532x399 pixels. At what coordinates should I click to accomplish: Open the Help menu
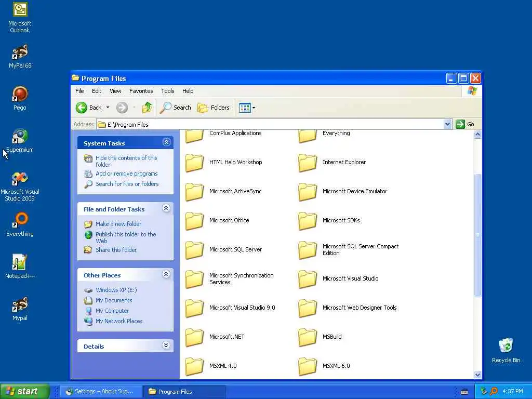[x=188, y=91]
